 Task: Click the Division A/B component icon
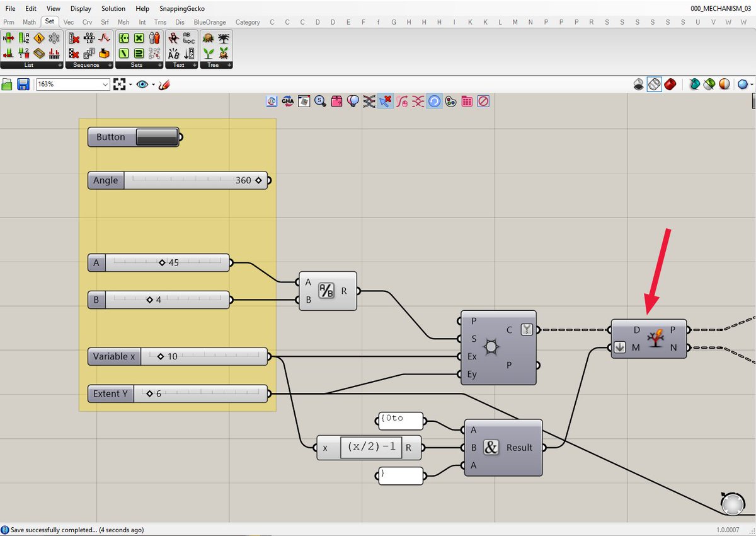point(326,291)
